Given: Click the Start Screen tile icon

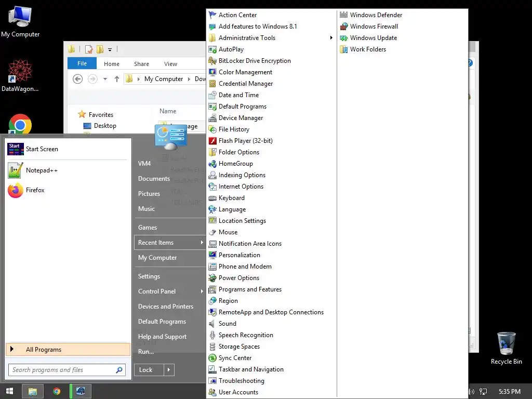Looking at the screenshot, I should [15, 149].
